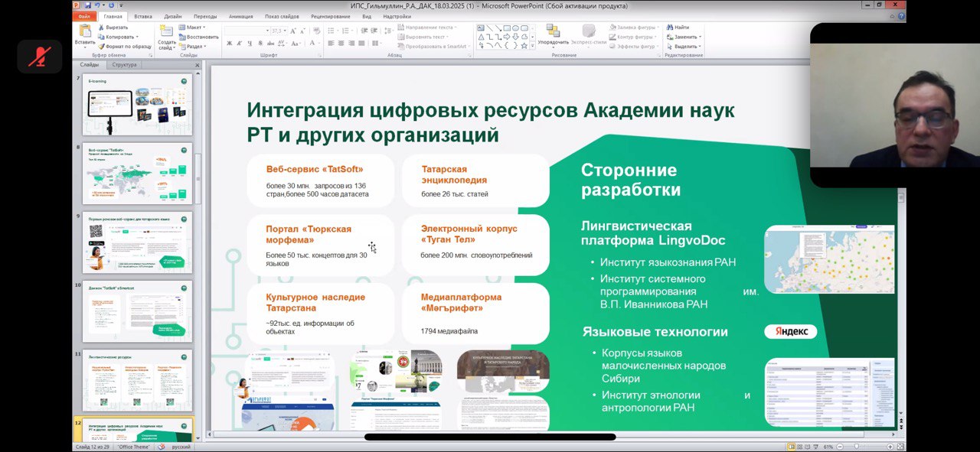Reset slide with the Восстановить button
The width and height of the screenshot is (980, 452).
[x=200, y=37]
